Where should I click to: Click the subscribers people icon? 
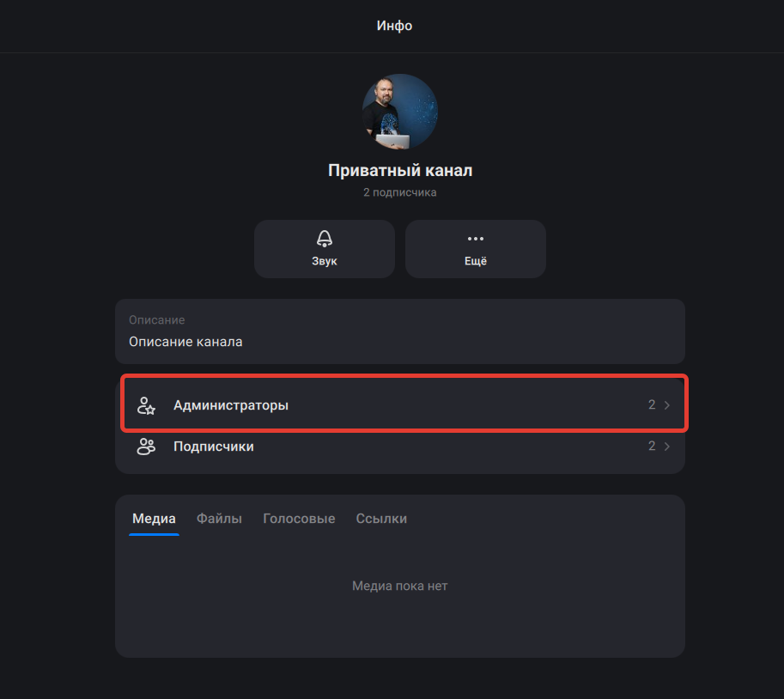[146, 446]
